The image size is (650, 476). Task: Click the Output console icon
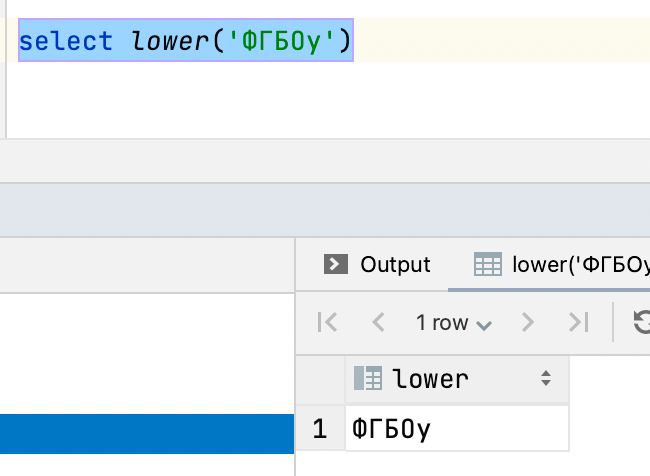coord(336,264)
